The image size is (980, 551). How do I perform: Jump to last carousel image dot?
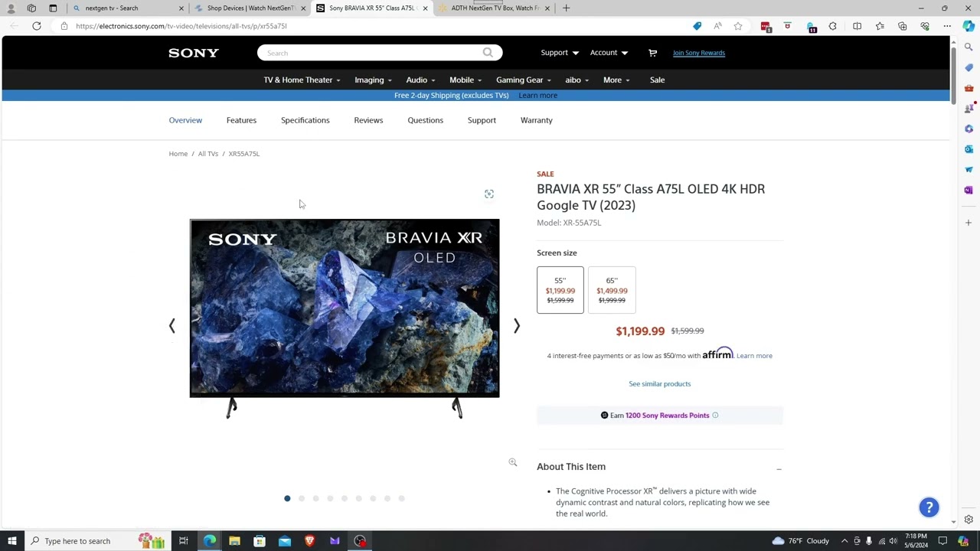402,498
